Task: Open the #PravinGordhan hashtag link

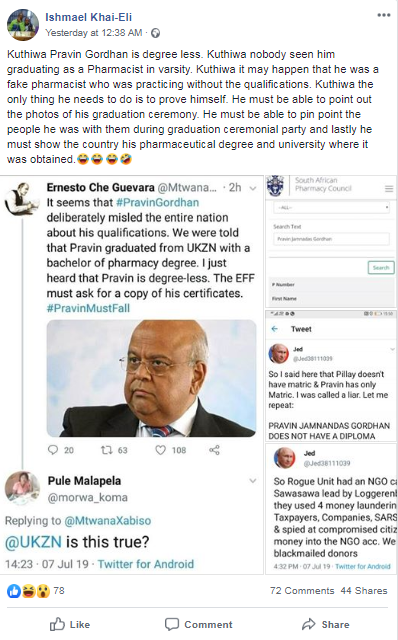Action: coord(158,202)
